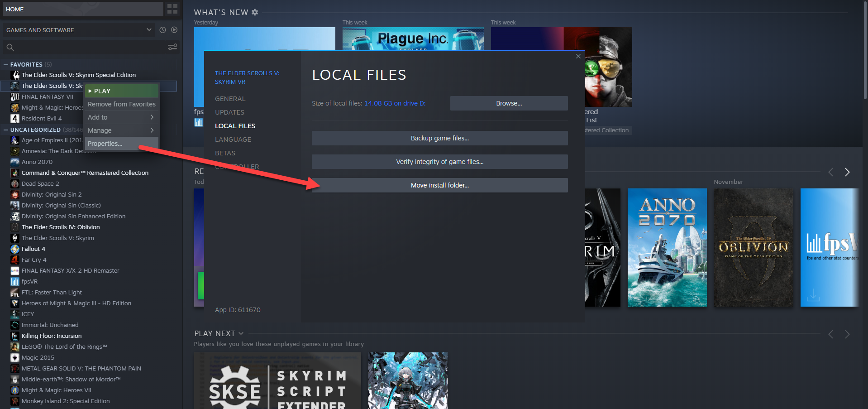Image resolution: width=868 pixels, height=409 pixels.
Task: Click the Far Cry 4 game icon
Action: click(x=15, y=260)
